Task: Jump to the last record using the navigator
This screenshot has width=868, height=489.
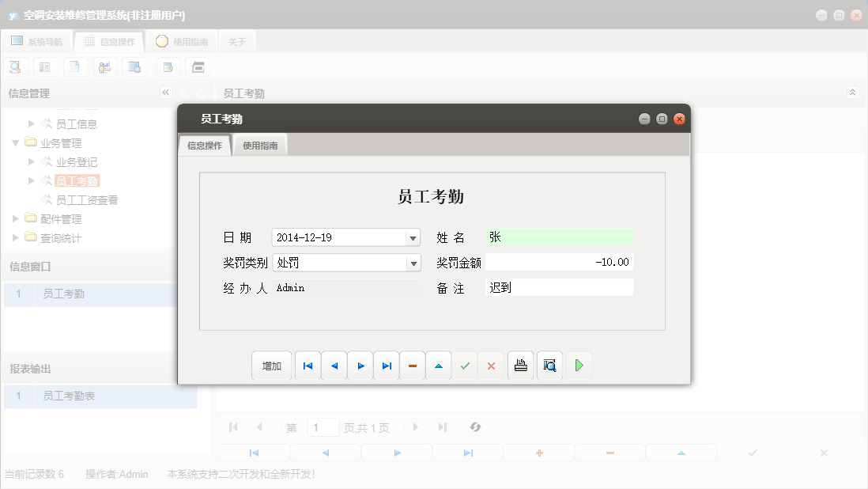Action: 386,365
